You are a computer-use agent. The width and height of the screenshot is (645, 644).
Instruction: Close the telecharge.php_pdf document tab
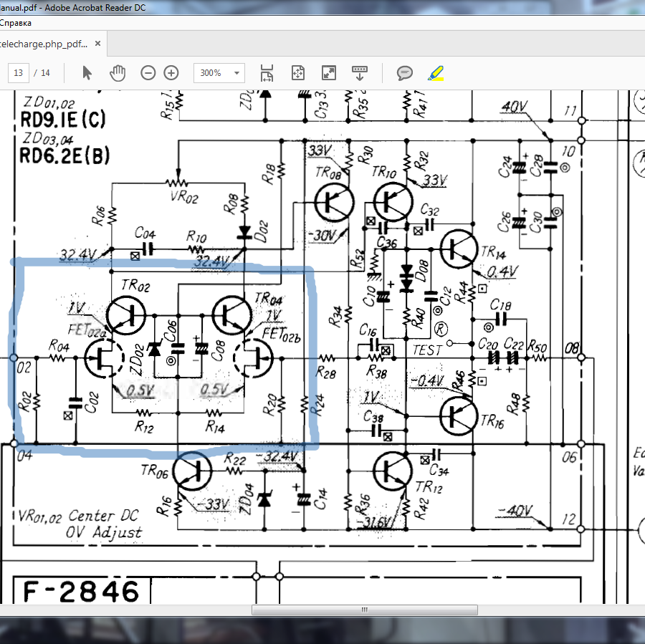[98, 43]
